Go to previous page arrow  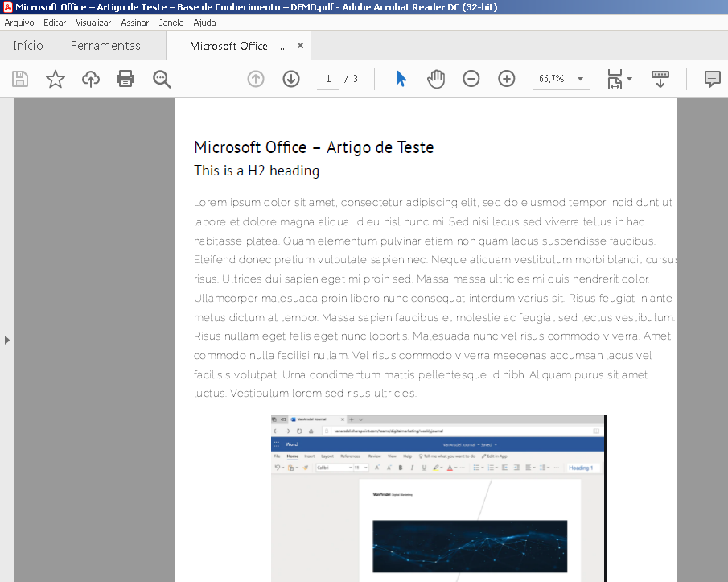click(x=256, y=79)
